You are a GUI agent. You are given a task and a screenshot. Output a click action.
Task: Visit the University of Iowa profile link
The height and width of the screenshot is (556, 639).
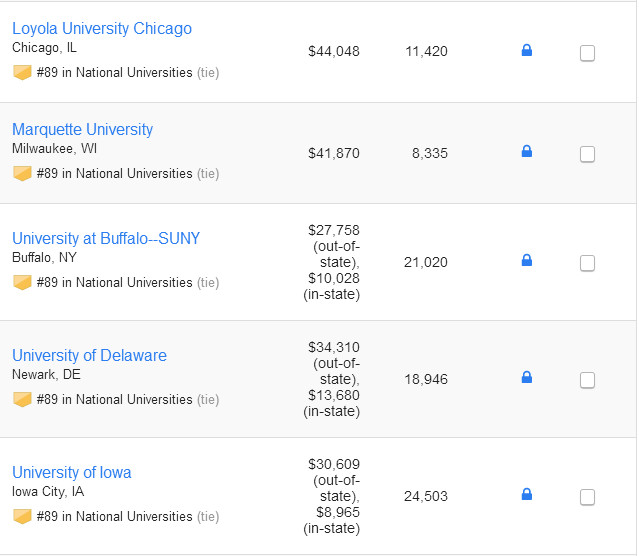click(x=71, y=472)
